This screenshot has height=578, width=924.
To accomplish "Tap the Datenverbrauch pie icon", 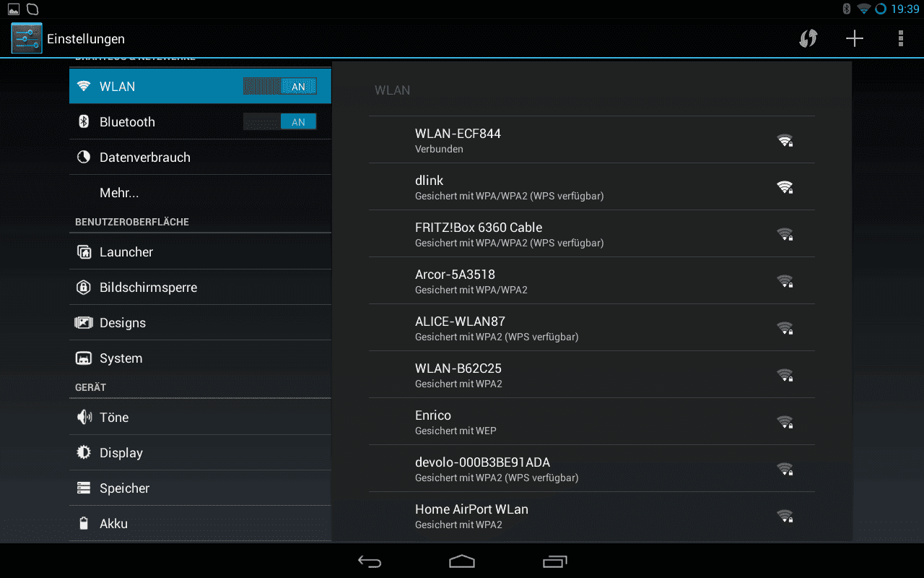I will pyautogui.click(x=84, y=157).
